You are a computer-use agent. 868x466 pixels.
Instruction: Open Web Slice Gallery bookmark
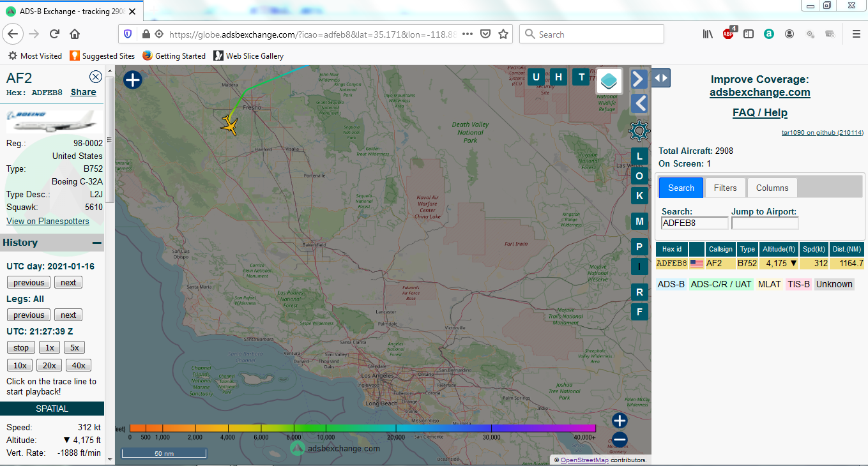[248, 56]
